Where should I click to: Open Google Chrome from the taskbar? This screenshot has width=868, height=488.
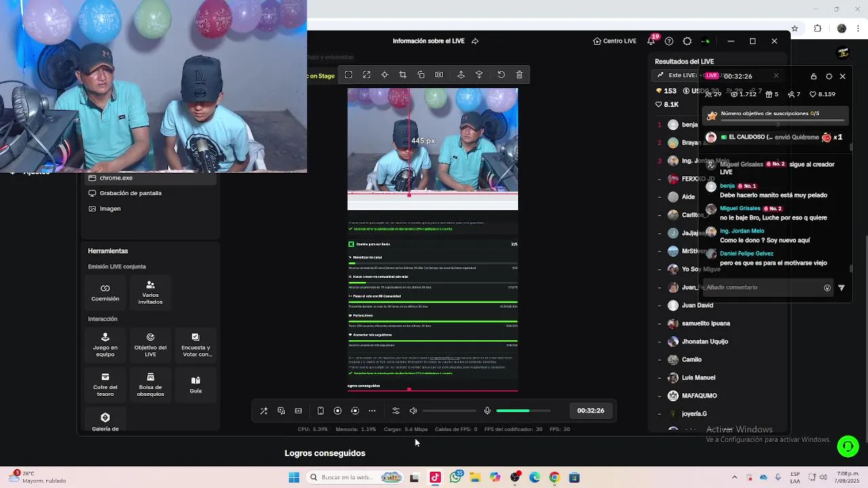coord(554,477)
